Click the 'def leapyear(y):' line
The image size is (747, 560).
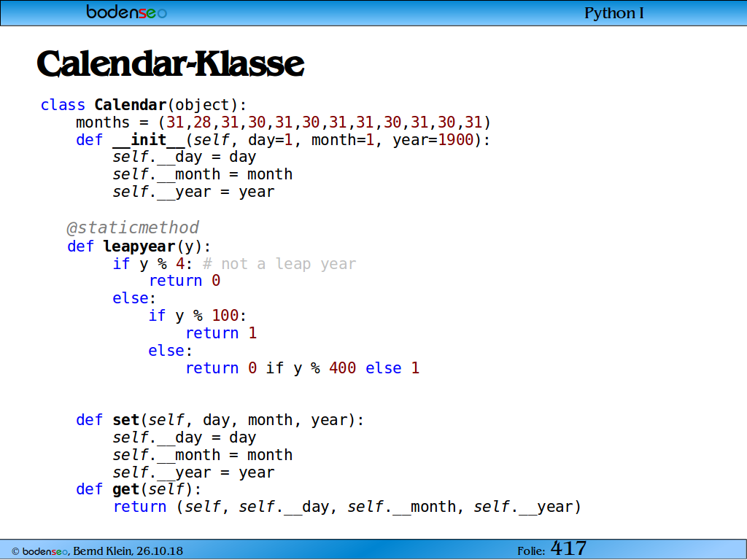pos(139,246)
